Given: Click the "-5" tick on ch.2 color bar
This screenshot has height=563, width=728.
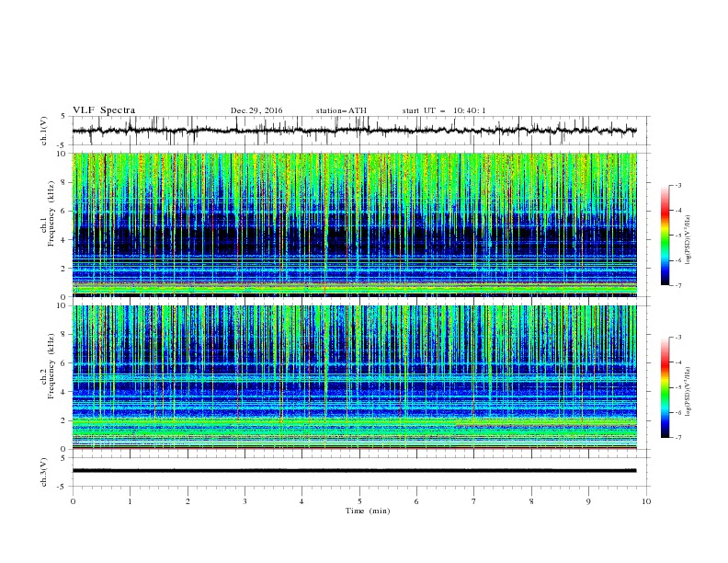Looking at the screenshot, I should click(677, 387).
